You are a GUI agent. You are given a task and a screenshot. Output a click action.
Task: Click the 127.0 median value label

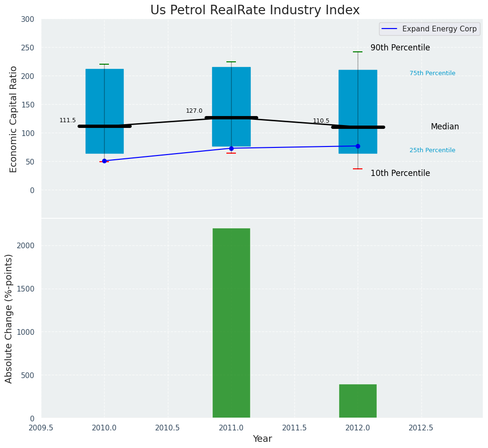coord(194,111)
